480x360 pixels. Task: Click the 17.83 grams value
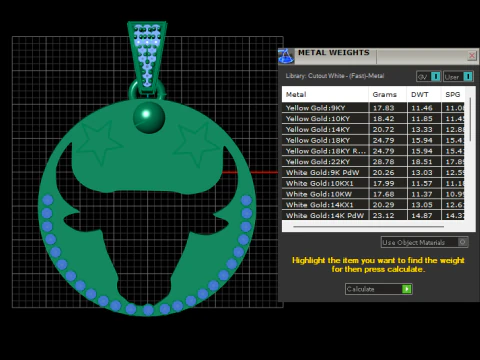click(x=383, y=108)
